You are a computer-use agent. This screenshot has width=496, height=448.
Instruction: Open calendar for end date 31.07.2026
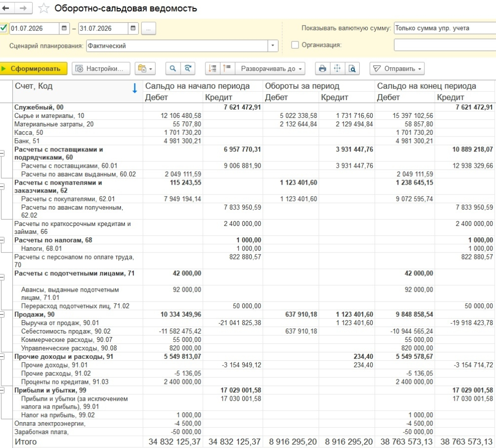coord(133,28)
